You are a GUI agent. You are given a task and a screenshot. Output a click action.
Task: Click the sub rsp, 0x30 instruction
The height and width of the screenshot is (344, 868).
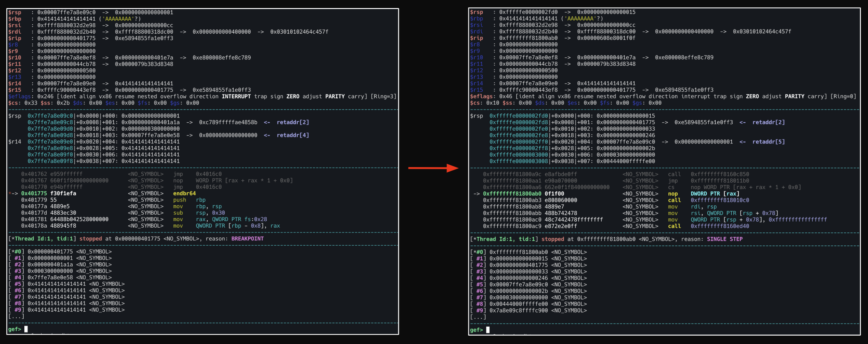(x=199, y=213)
